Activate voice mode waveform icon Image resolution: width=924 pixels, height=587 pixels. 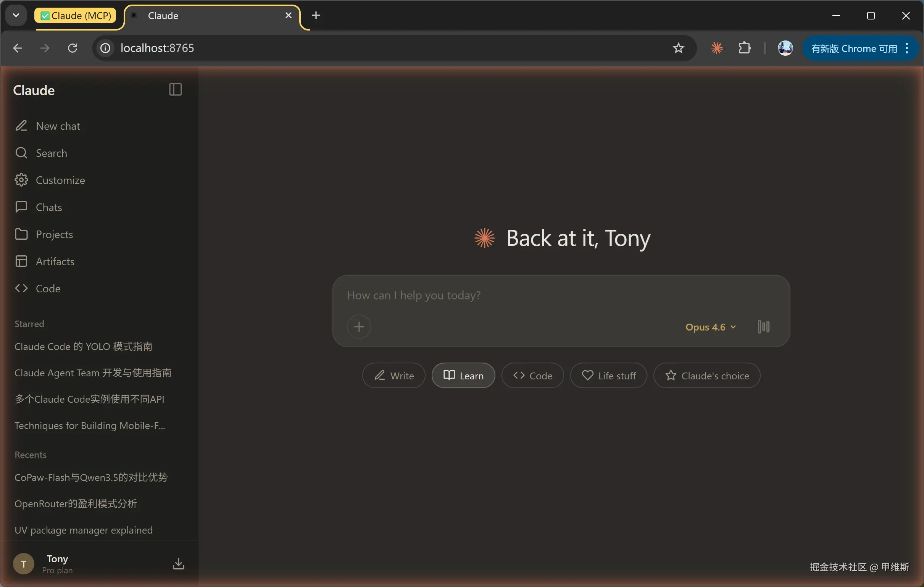pyautogui.click(x=763, y=326)
